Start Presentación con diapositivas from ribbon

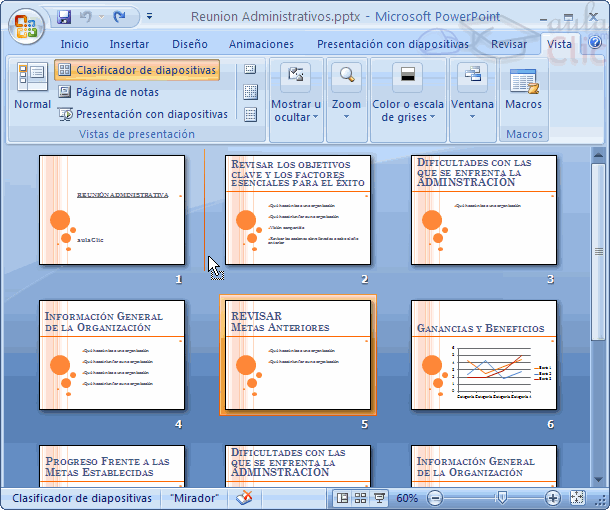[143, 114]
